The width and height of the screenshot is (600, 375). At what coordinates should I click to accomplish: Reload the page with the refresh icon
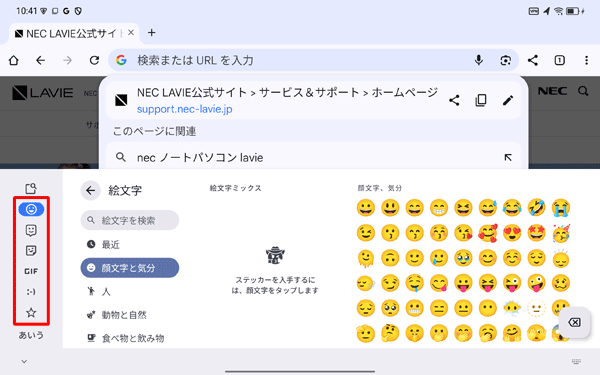(x=94, y=60)
